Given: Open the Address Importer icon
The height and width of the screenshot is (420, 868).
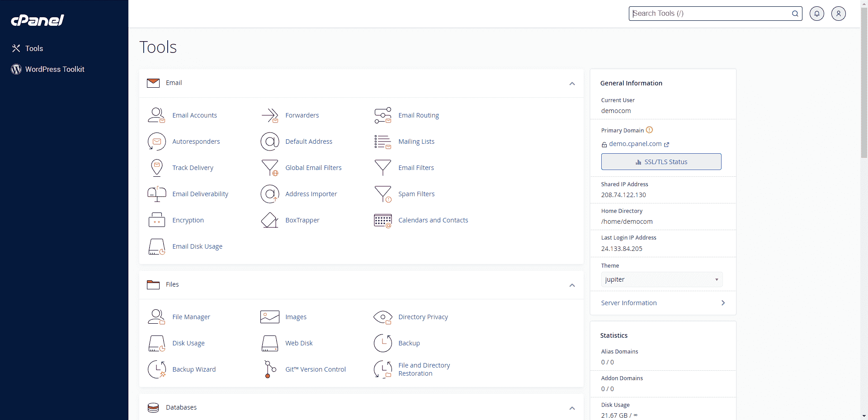Looking at the screenshot, I should [x=270, y=194].
